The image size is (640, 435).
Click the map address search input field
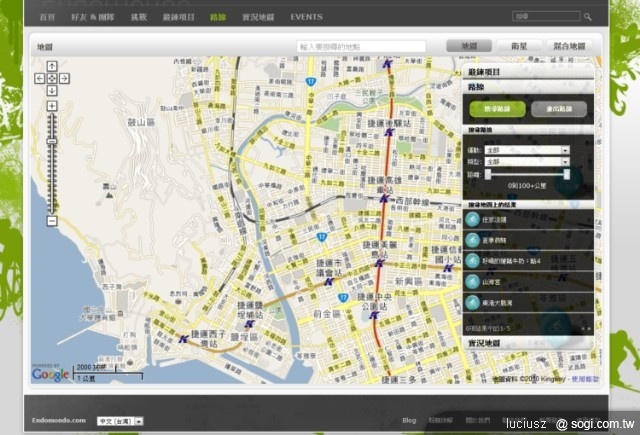click(361, 47)
